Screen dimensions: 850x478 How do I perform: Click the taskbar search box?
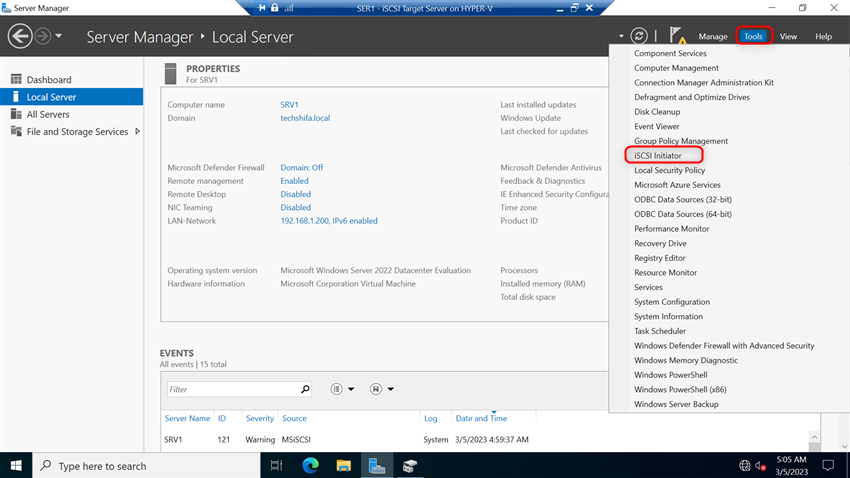point(147,466)
